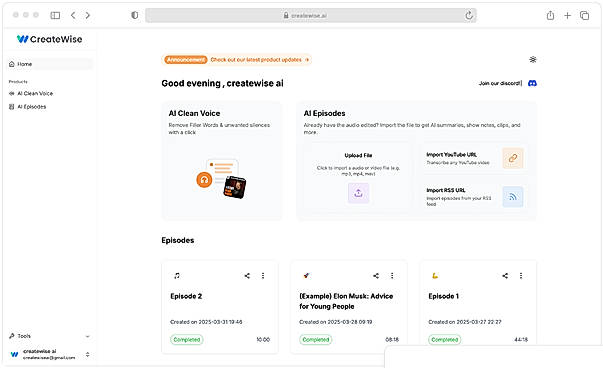Open the createwise ai account switcher
This screenshot has height=368, width=603.
click(50, 354)
